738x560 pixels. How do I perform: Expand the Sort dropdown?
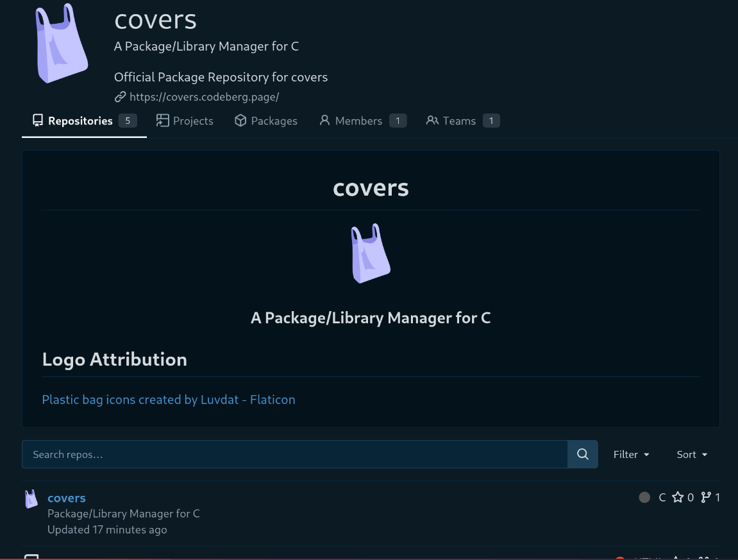click(692, 454)
